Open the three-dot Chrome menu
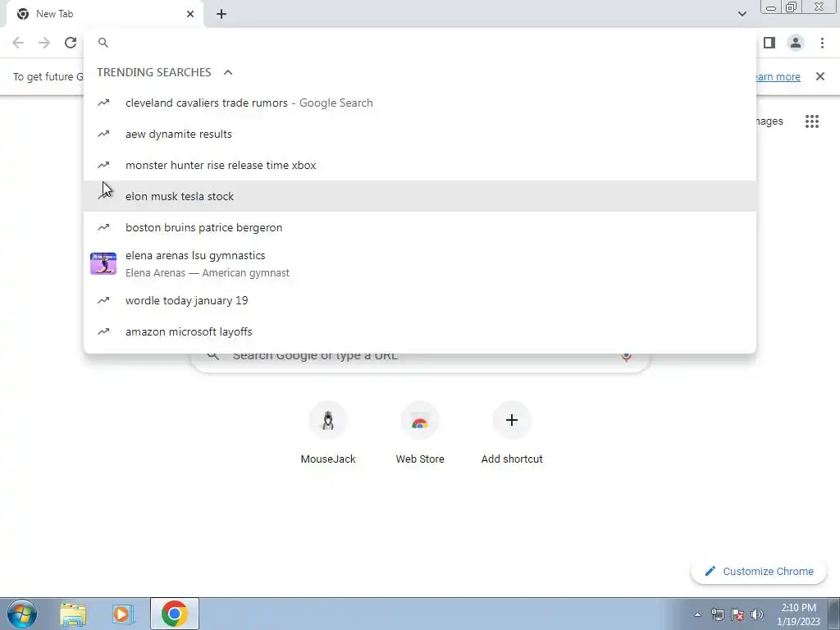 coord(822,43)
